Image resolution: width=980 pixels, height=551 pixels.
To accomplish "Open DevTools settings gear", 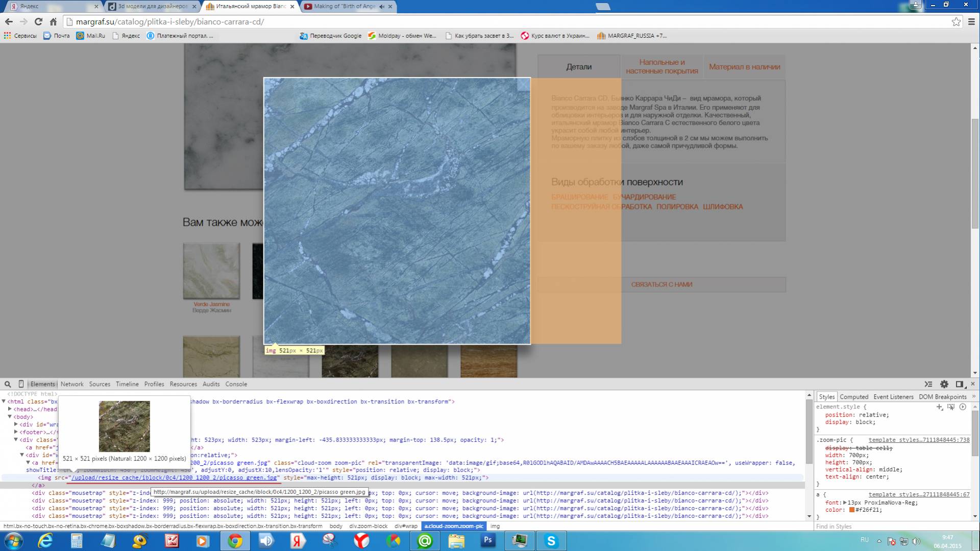I will point(944,384).
